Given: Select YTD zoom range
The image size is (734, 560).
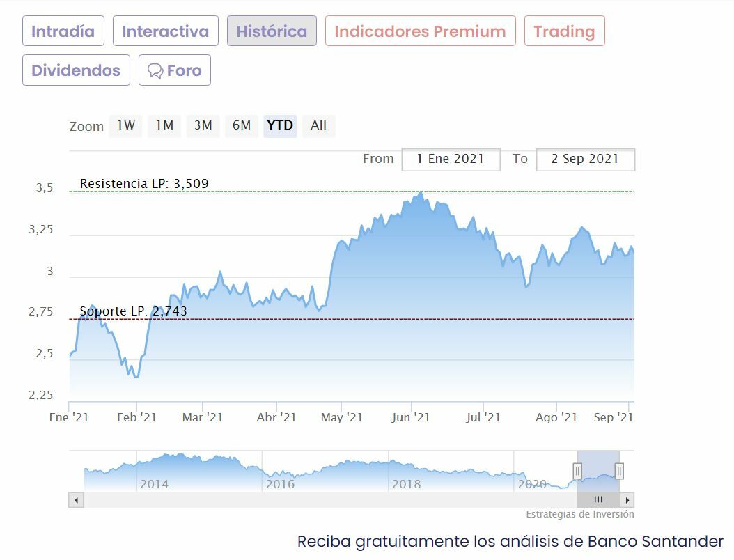Looking at the screenshot, I should pyautogui.click(x=280, y=125).
